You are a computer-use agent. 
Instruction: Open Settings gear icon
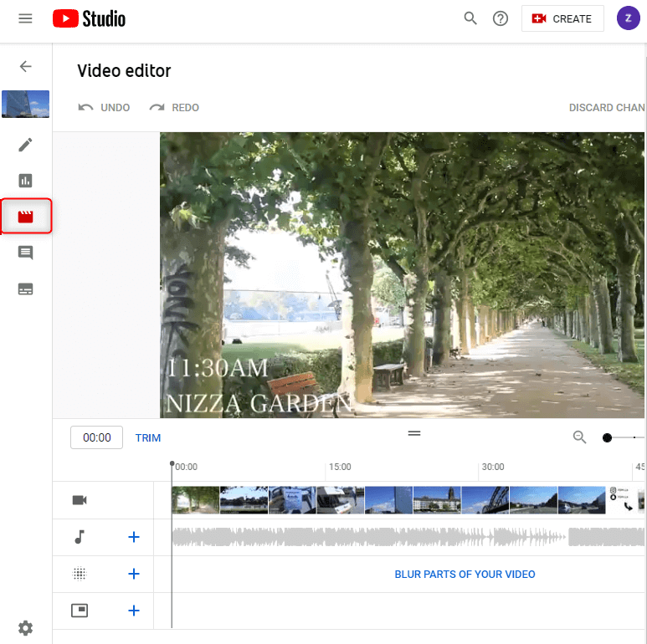point(26,627)
